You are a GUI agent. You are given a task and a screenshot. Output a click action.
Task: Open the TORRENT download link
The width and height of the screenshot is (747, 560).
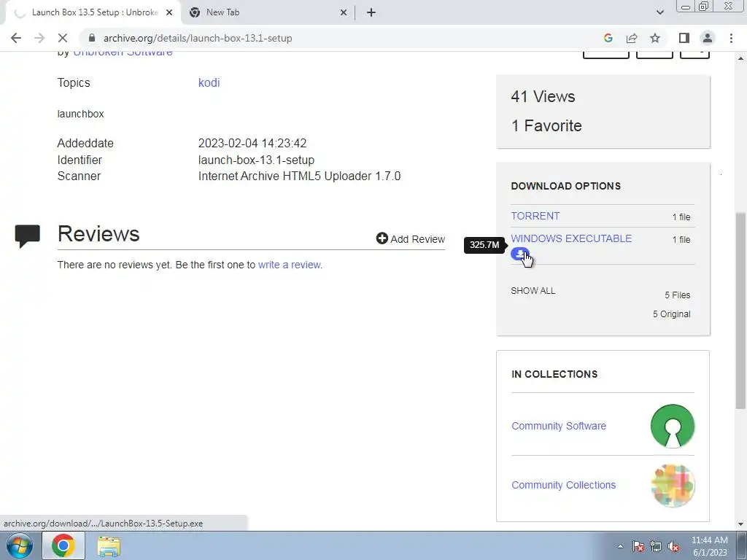(x=535, y=216)
